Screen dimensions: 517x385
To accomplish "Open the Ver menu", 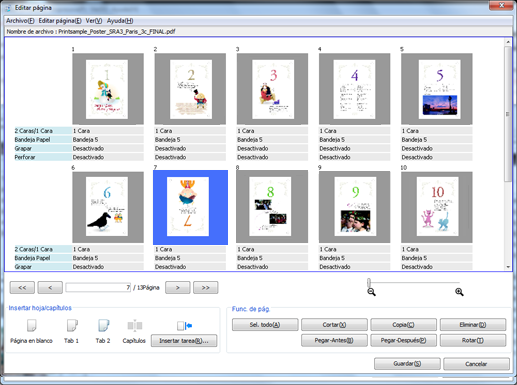I will 94,21.
